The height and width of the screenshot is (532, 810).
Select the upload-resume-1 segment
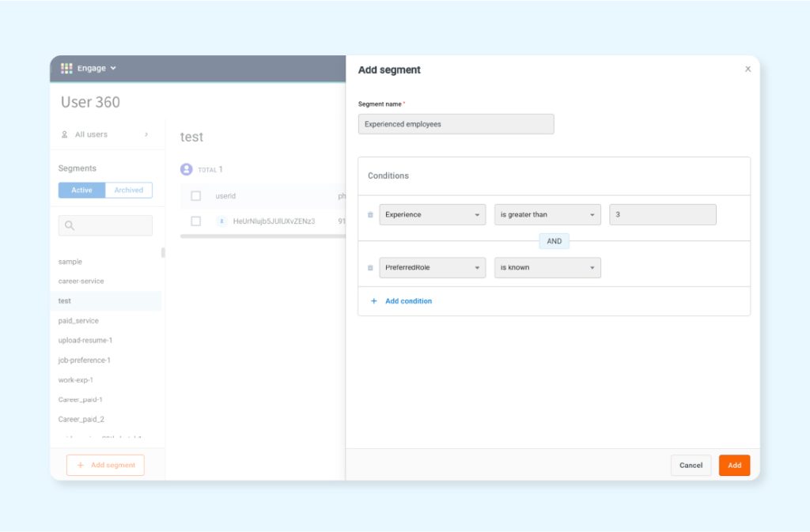pyautogui.click(x=85, y=340)
